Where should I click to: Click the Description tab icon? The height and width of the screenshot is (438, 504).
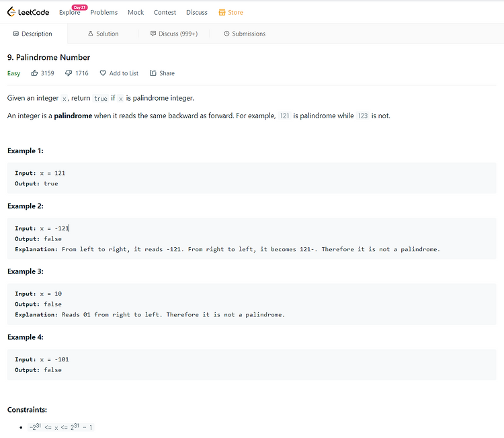pyautogui.click(x=15, y=34)
